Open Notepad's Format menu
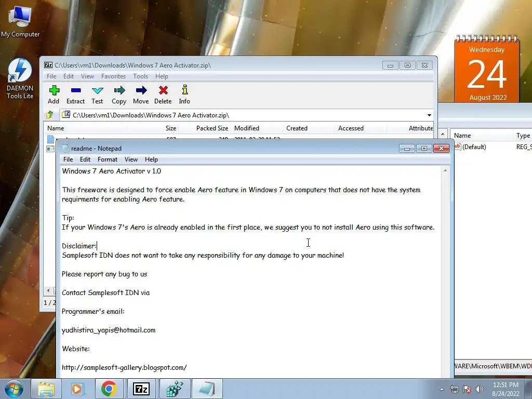The height and width of the screenshot is (399, 532). pyautogui.click(x=108, y=159)
